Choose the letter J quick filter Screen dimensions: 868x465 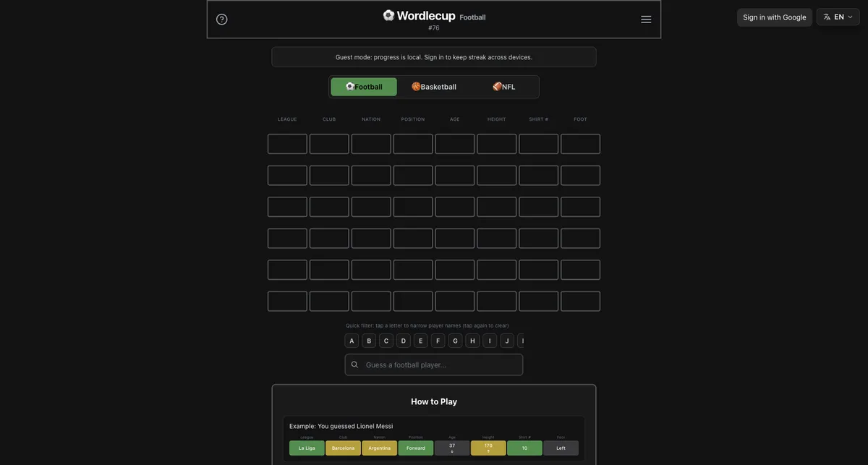click(507, 341)
